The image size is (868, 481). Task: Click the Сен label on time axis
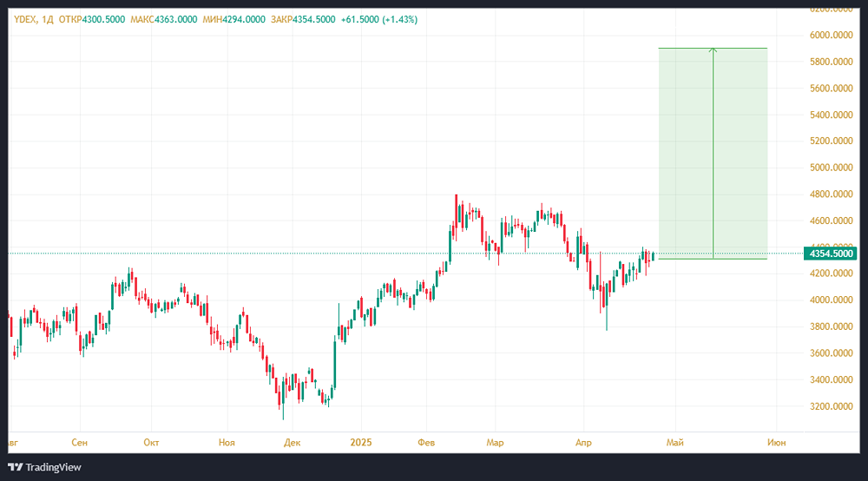(79, 442)
